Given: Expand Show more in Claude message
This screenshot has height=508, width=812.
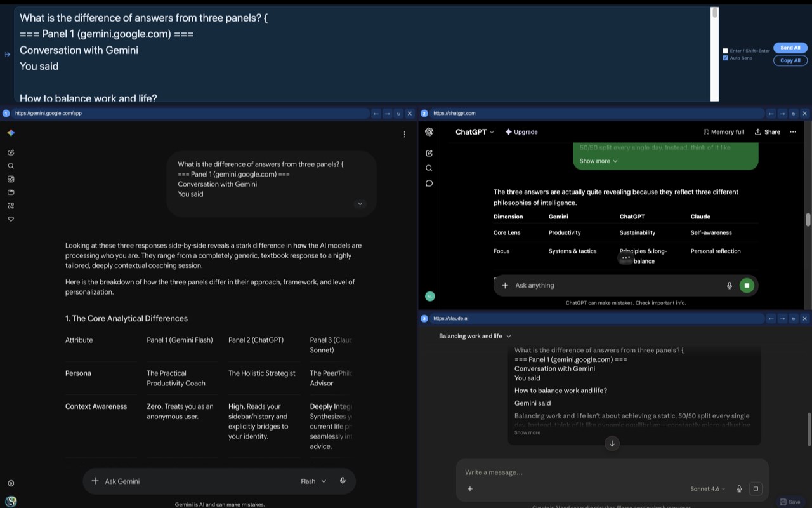Looking at the screenshot, I should [527, 432].
